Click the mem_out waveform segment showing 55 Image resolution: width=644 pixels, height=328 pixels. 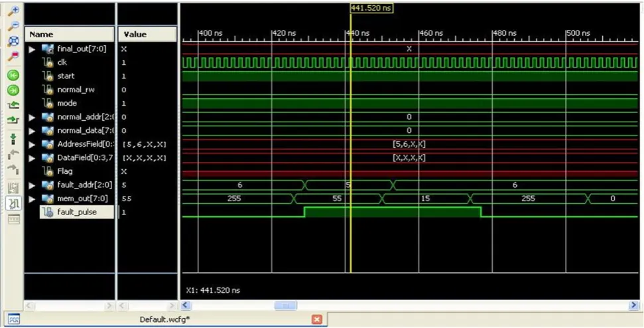coord(337,199)
